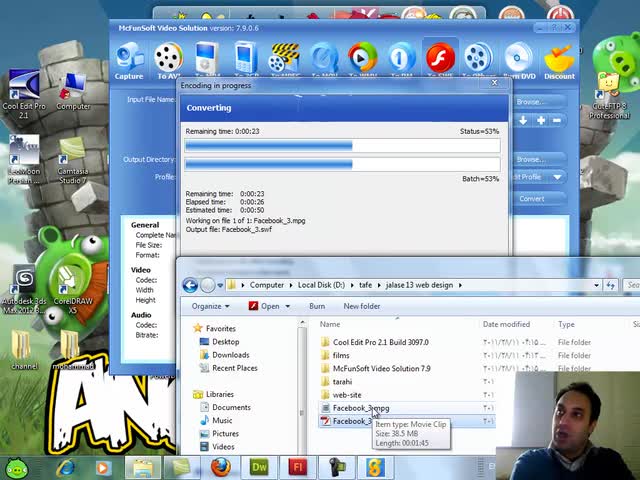The height and width of the screenshot is (480, 640).
Task: Click the Convert button
Action: (x=538, y=199)
